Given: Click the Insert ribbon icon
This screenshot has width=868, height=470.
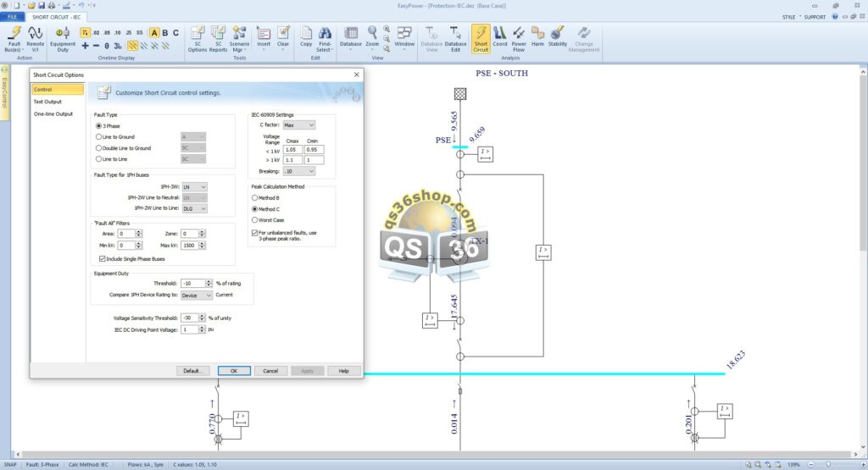Looking at the screenshot, I should point(264,39).
